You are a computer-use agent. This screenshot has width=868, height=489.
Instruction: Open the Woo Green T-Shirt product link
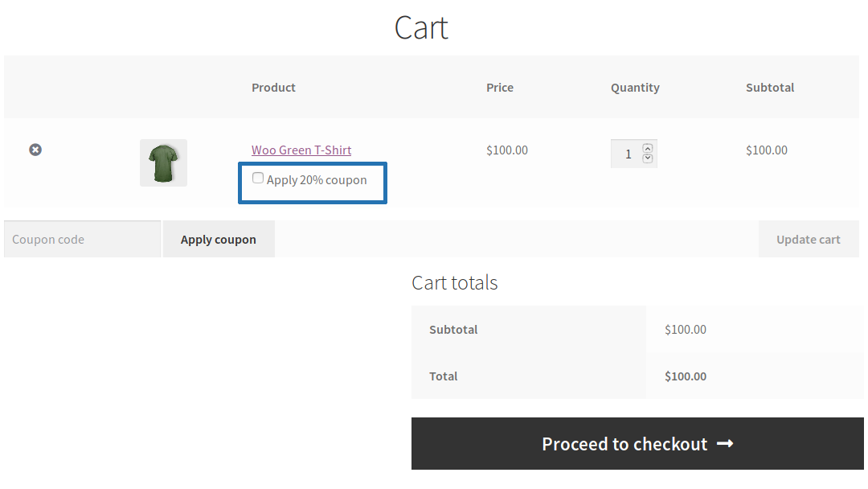click(301, 150)
